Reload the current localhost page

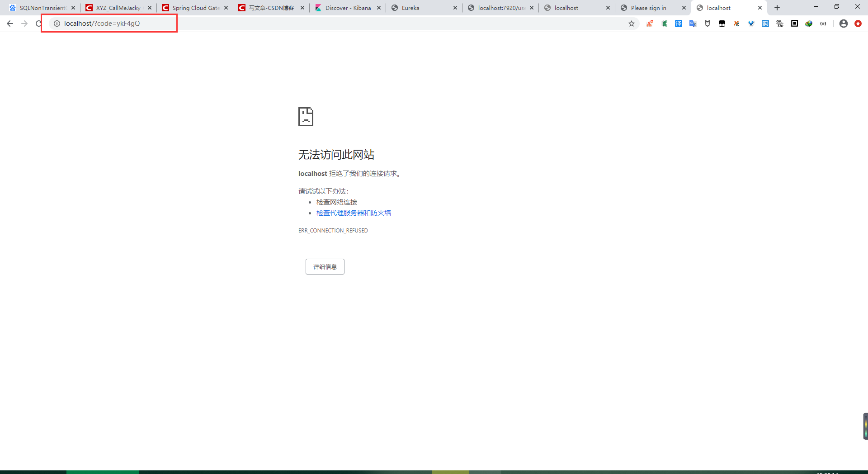[x=38, y=24]
